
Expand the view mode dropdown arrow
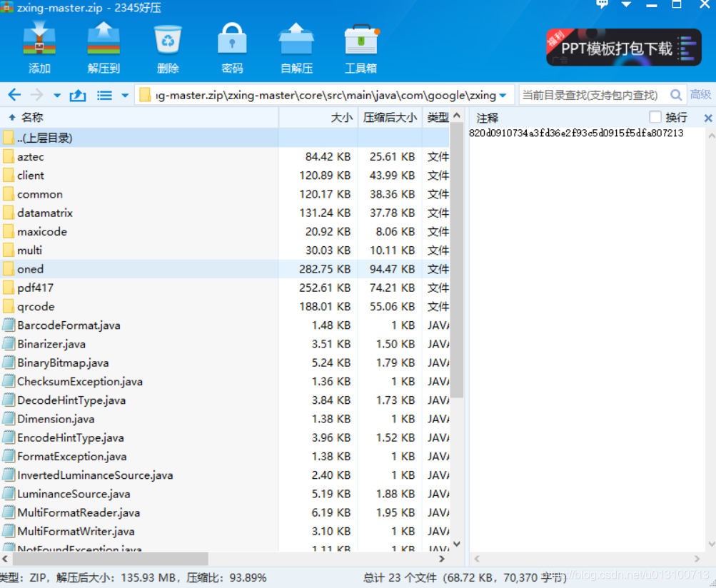[125, 96]
